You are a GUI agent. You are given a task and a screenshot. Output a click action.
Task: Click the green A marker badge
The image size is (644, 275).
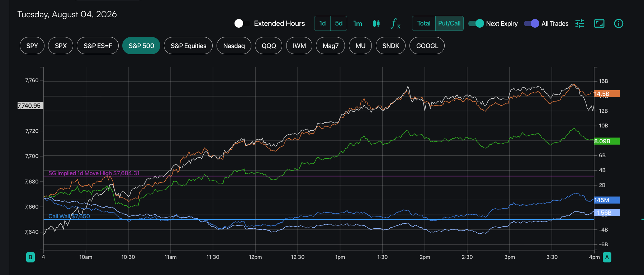607,257
